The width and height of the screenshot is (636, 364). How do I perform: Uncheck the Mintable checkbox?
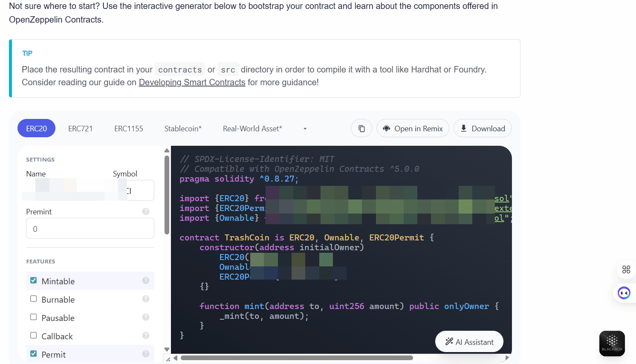tap(34, 280)
